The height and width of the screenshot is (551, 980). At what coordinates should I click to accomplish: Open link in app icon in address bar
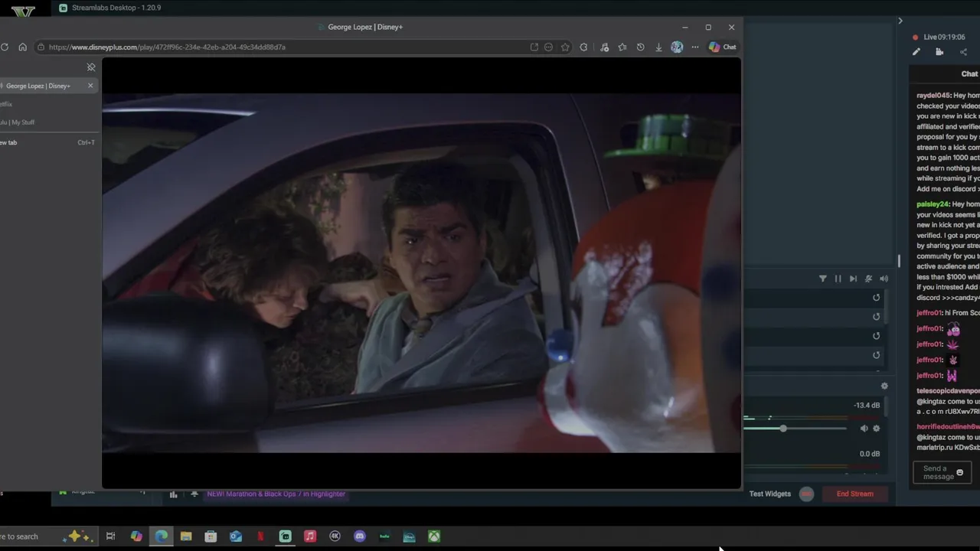click(534, 47)
